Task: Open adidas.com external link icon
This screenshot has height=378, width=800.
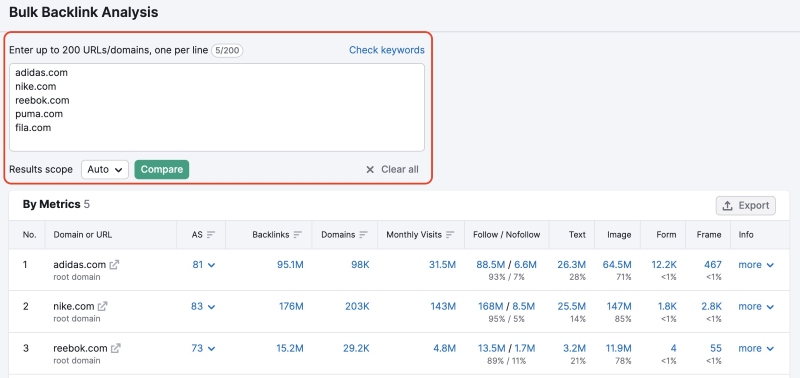Action: tap(115, 265)
